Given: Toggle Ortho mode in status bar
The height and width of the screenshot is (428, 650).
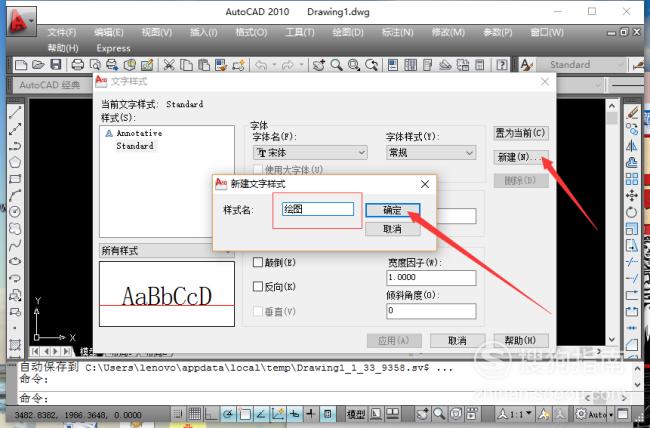Looking at the screenshot, I should 212,413.
